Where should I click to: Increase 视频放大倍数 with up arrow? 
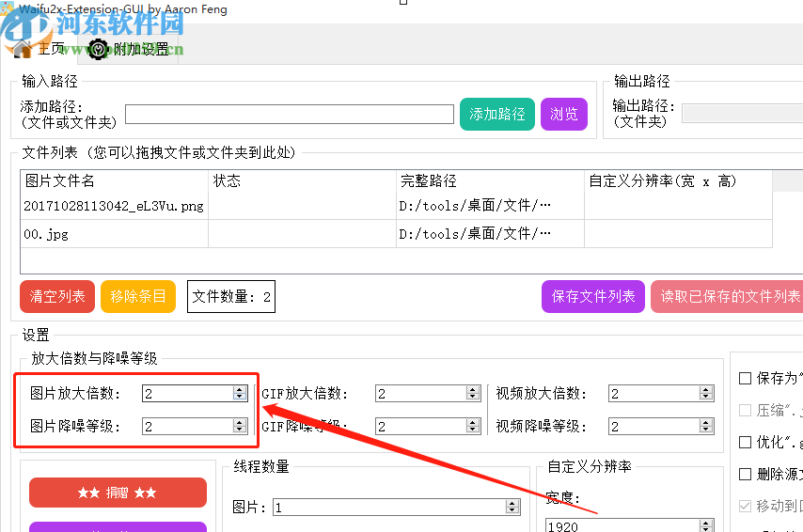click(706, 390)
